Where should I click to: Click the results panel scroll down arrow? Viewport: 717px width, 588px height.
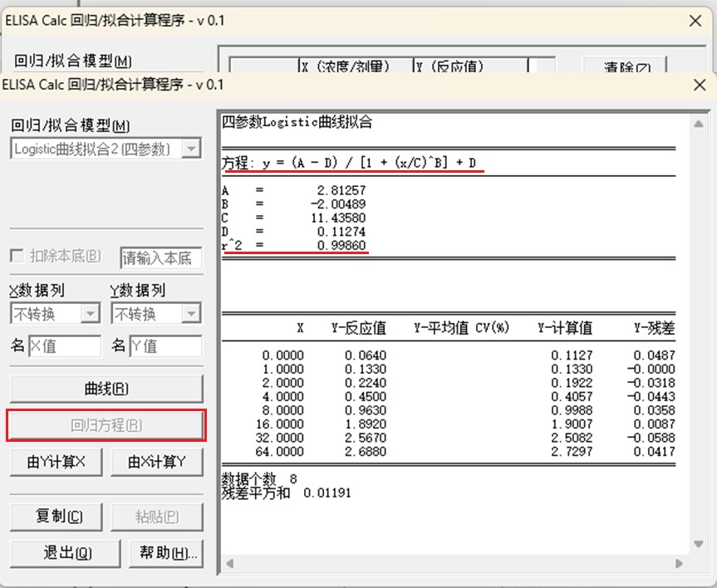pyautogui.click(x=700, y=545)
